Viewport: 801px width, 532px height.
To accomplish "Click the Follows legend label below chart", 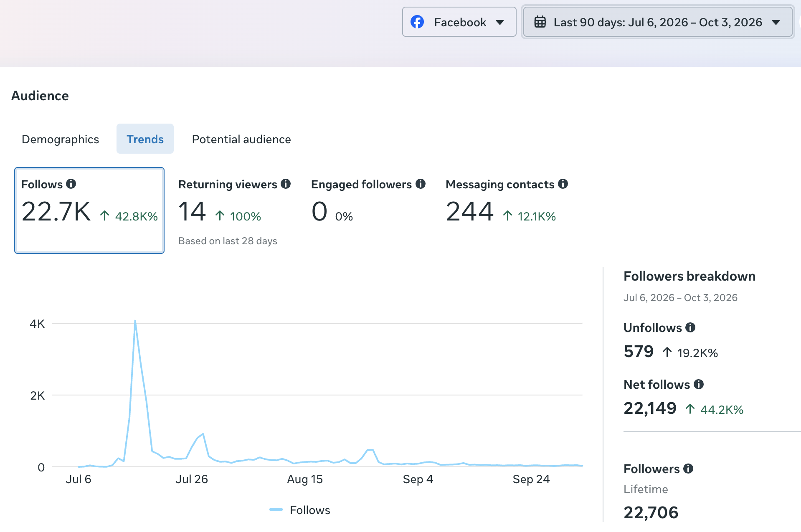I will pyautogui.click(x=310, y=510).
